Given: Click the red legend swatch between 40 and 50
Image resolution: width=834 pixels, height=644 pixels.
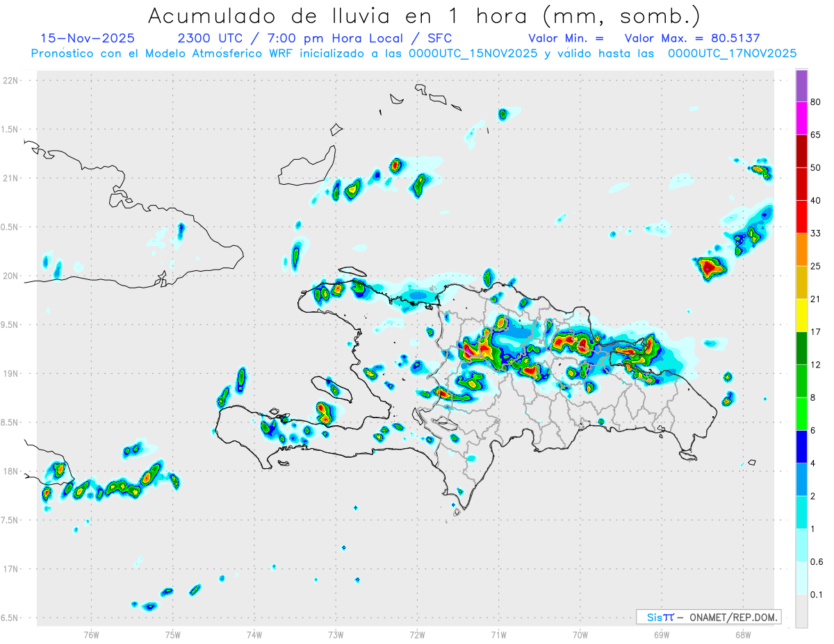Looking at the screenshot, I should (x=801, y=183).
